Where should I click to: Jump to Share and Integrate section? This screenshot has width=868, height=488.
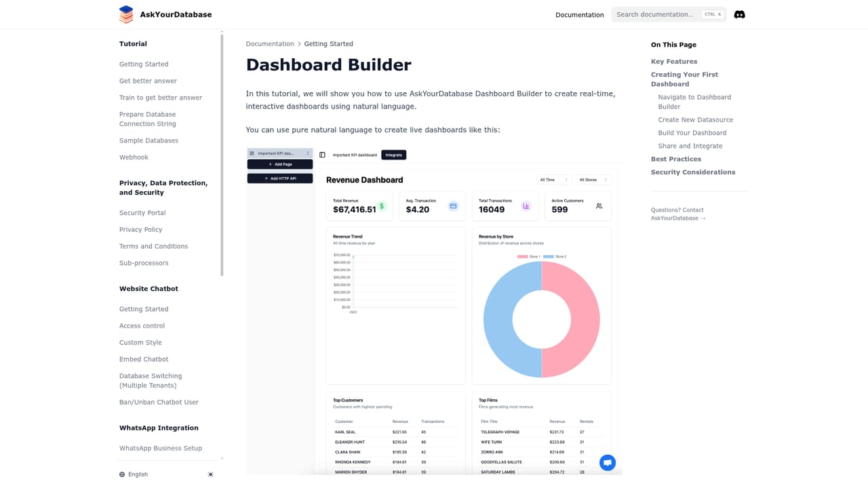tap(690, 146)
